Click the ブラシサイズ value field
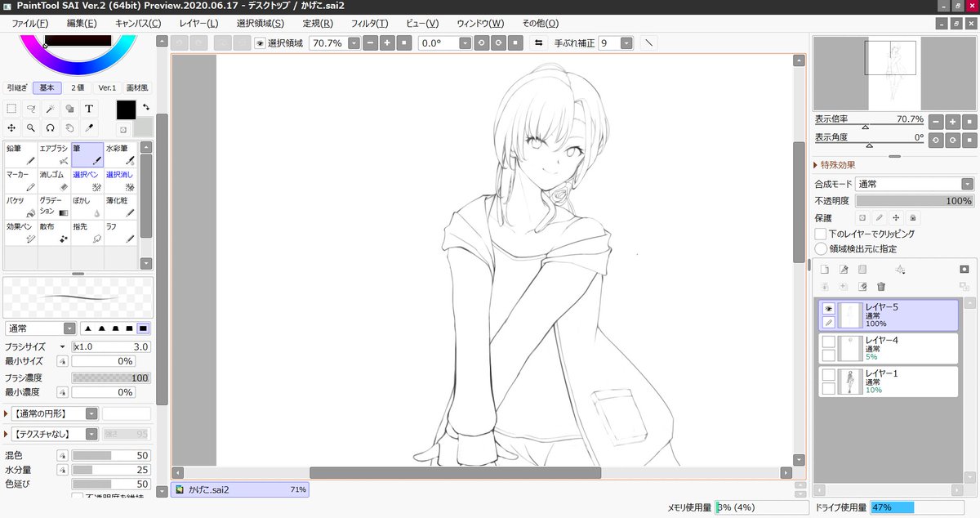The height and width of the screenshot is (518, 980). point(111,346)
